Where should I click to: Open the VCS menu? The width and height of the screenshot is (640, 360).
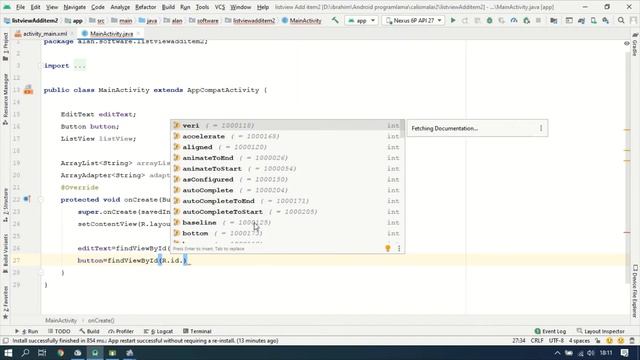tap(220, 7)
